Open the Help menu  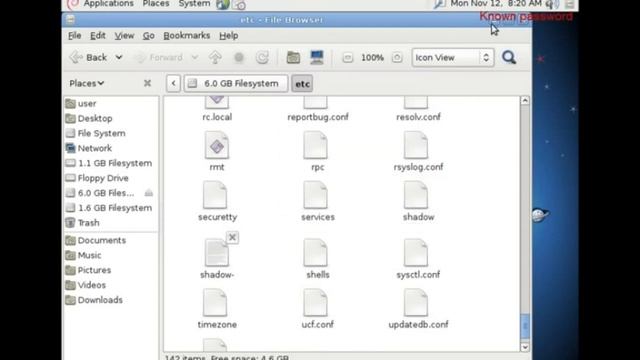[229, 36]
